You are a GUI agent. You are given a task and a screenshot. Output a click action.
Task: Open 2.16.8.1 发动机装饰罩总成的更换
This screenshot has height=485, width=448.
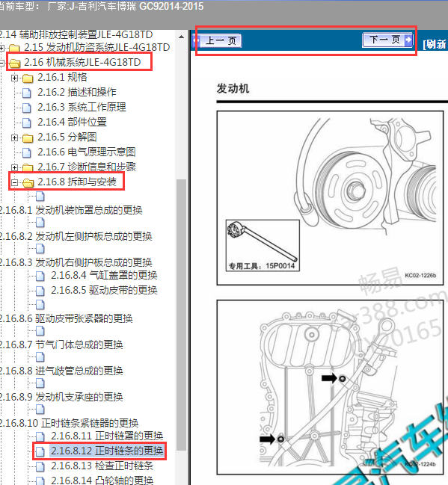point(71,210)
